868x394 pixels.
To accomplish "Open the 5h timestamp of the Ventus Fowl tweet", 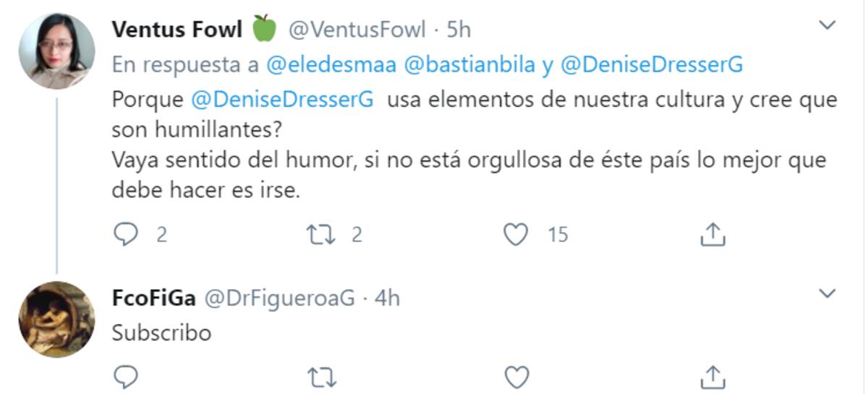I will [459, 30].
